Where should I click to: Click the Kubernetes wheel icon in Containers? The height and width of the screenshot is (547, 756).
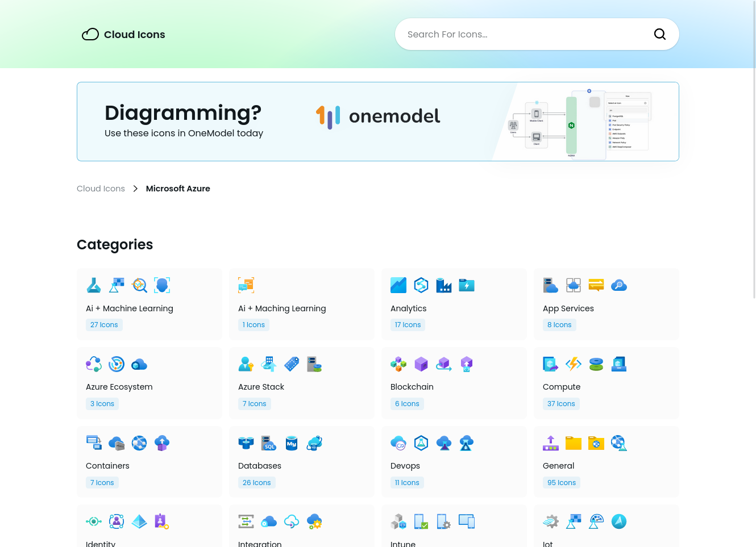point(139,443)
